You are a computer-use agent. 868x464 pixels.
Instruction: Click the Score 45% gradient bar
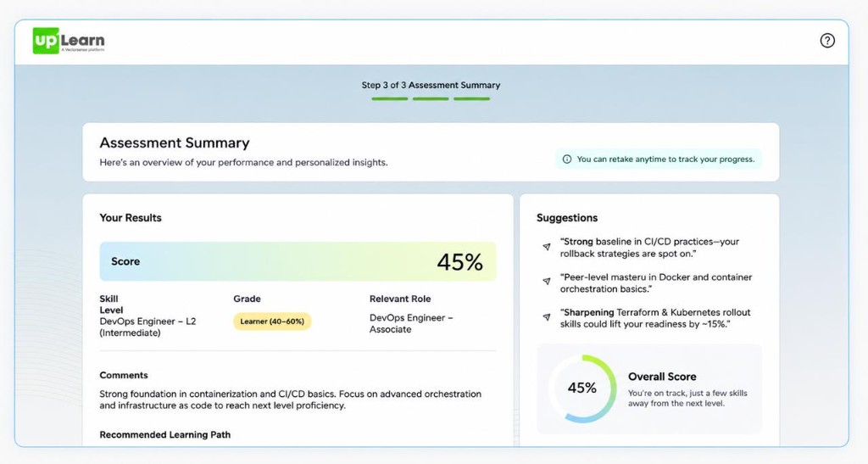click(298, 261)
